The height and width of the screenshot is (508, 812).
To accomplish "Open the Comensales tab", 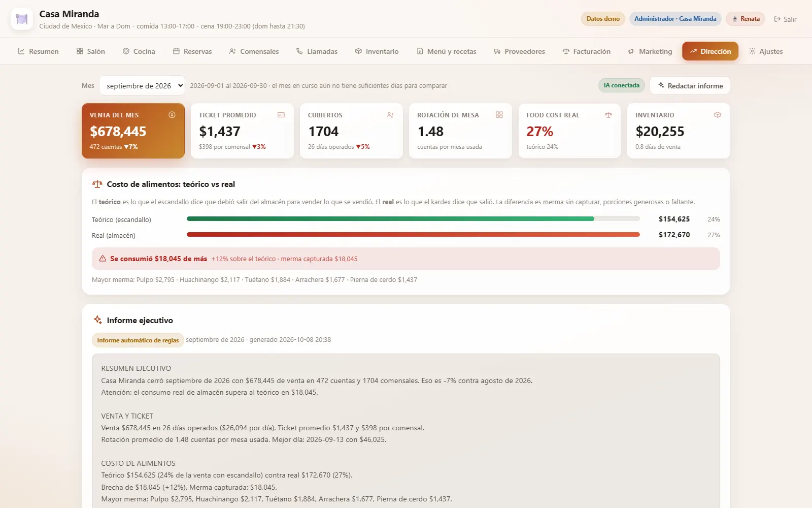I will click(x=254, y=51).
